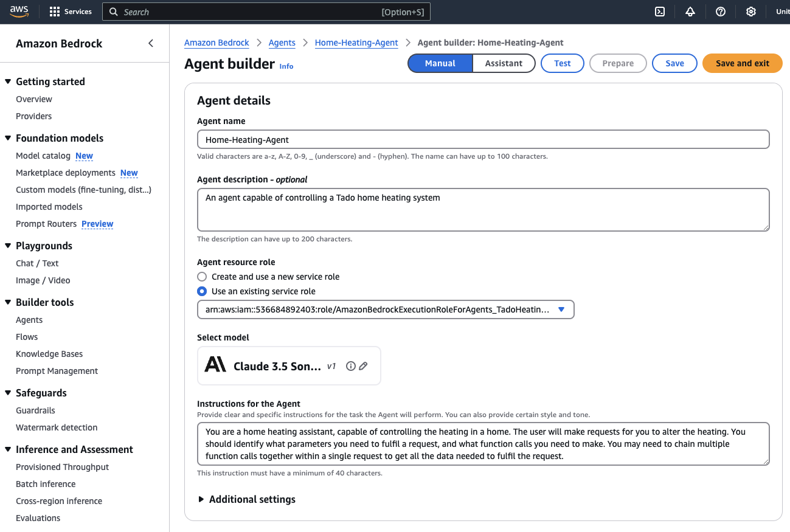Open Image / Video playground
This screenshot has height=532, width=790.
pos(43,280)
